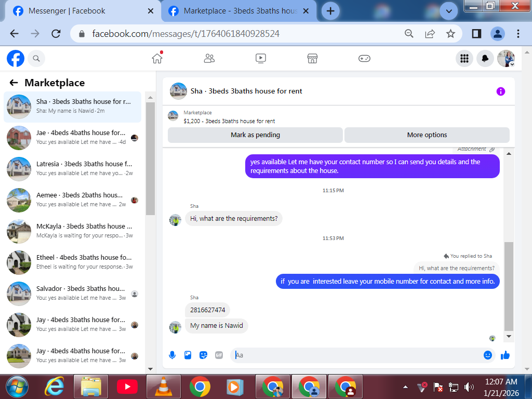Bookmark this page with star

[450, 34]
